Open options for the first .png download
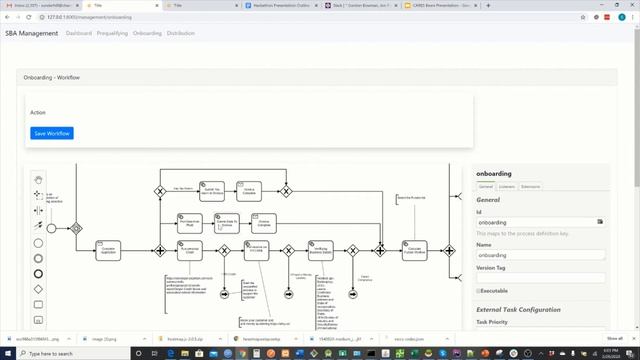640x360 pixels. click(69, 339)
